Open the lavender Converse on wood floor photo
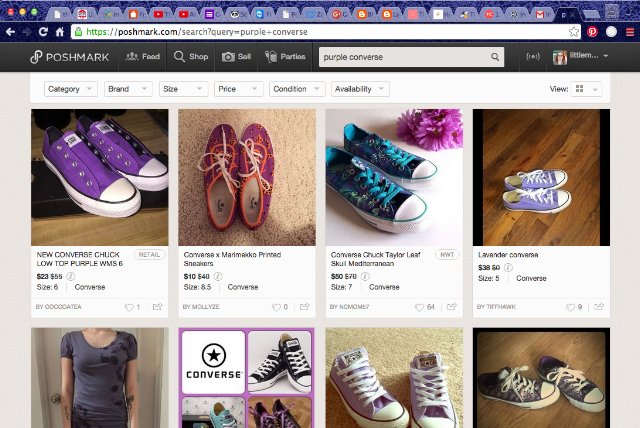Viewport: 640px width, 428px height. pyautogui.click(x=541, y=177)
